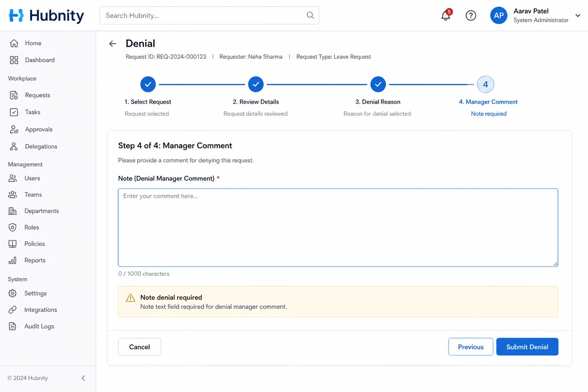Go to step 2 Review Details circle
The height and width of the screenshot is (392, 588).
click(x=256, y=85)
